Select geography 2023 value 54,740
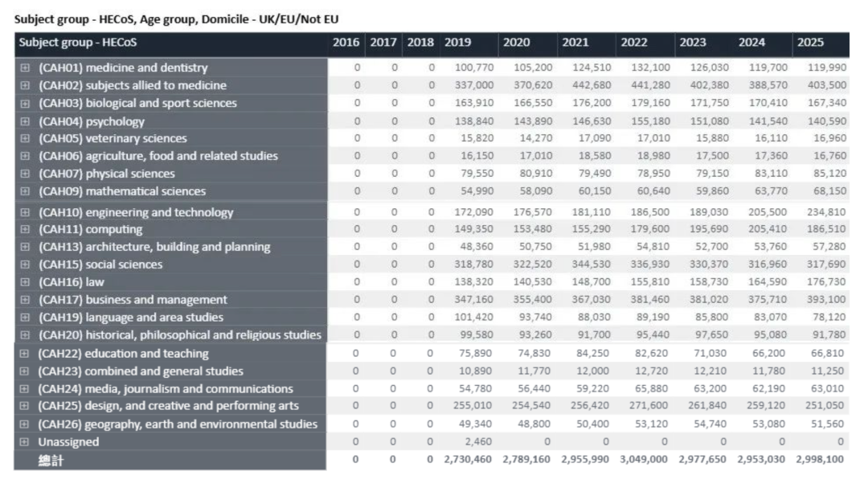 tap(710, 425)
